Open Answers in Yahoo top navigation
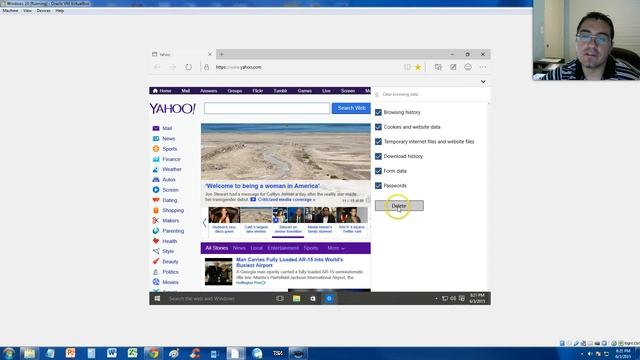Screen dimensions: 640x360 [209, 91]
